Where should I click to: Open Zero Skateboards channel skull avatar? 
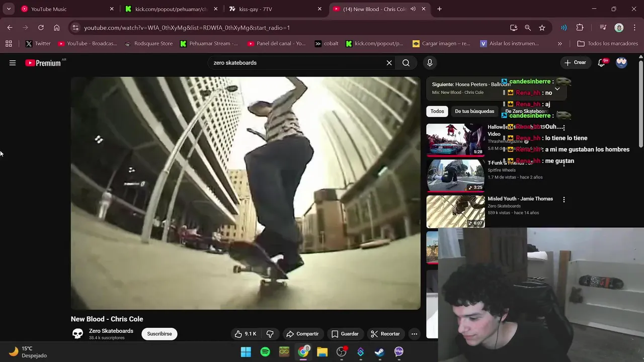point(77,334)
